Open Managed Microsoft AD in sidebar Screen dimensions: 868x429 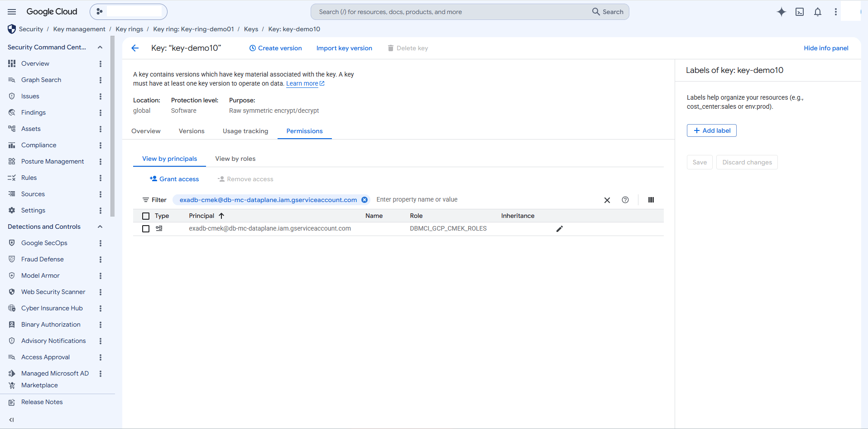point(55,374)
